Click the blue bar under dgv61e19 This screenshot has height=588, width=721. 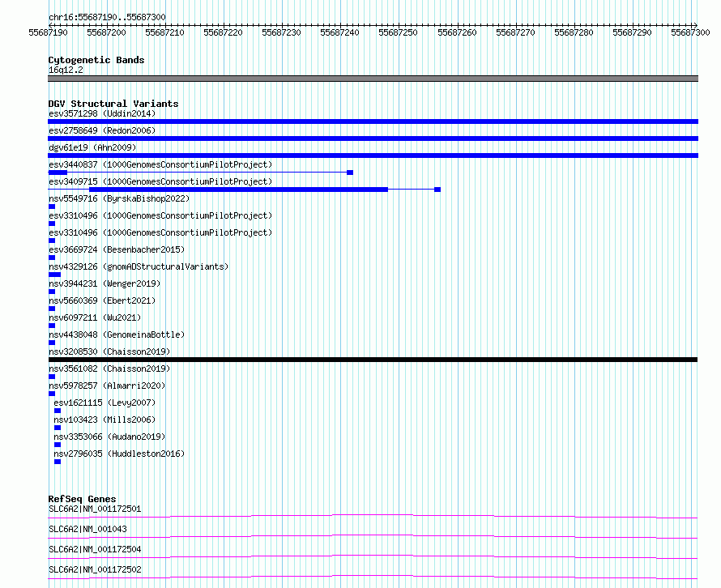coord(373,156)
